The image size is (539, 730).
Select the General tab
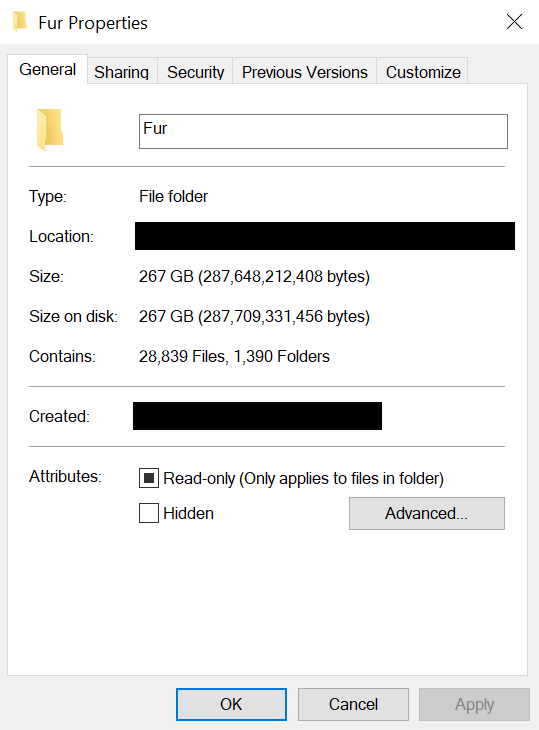click(47, 69)
